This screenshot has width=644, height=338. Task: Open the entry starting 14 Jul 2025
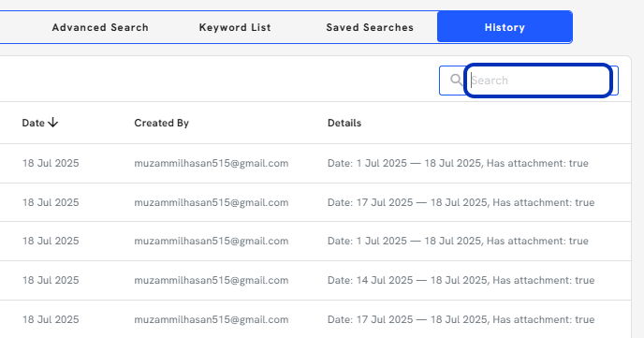pyautogui.click(x=461, y=280)
